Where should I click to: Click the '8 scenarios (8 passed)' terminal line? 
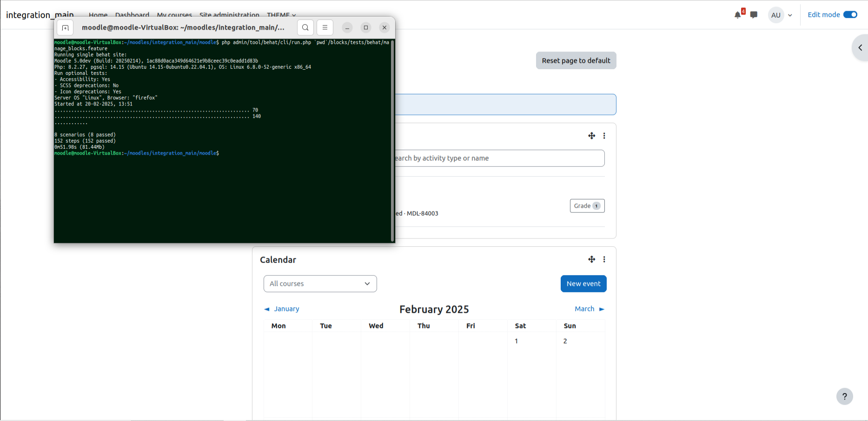[85, 135]
